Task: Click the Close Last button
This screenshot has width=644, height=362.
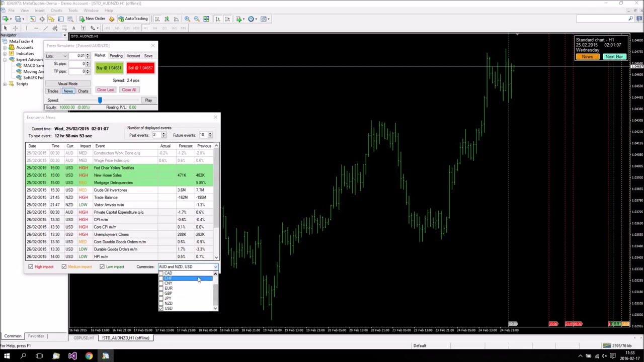Action: (105, 90)
